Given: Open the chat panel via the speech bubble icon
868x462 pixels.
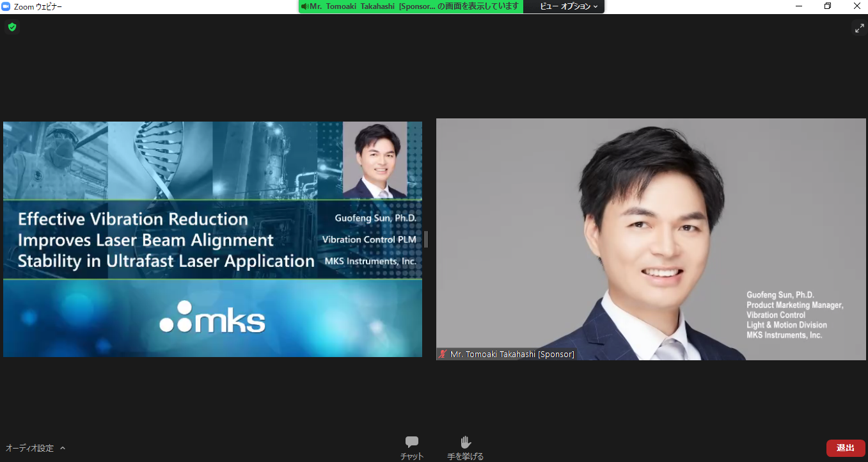Looking at the screenshot, I should point(412,442).
